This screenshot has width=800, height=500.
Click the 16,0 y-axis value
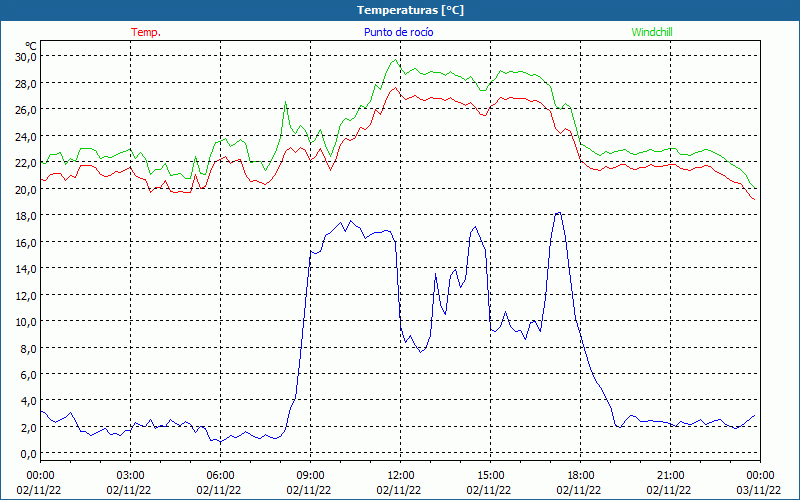(26, 242)
